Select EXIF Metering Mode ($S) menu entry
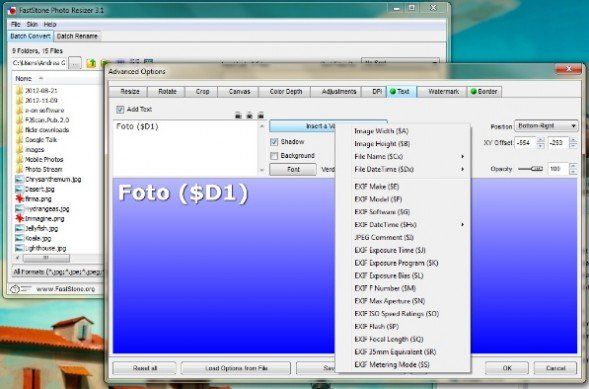This screenshot has width=589, height=389. (402, 365)
